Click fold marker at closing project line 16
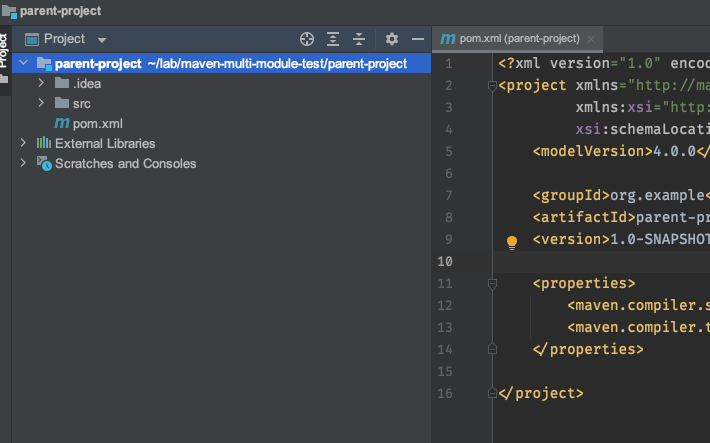 tap(492, 393)
